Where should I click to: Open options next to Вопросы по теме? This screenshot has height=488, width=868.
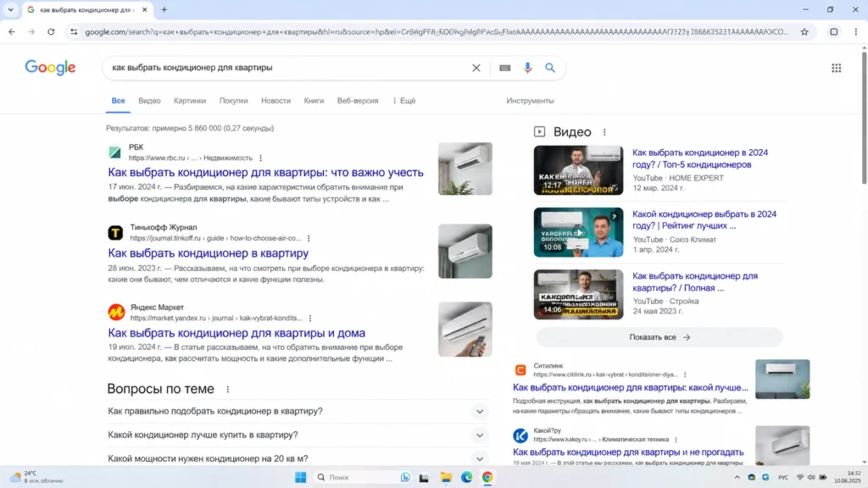click(x=227, y=389)
